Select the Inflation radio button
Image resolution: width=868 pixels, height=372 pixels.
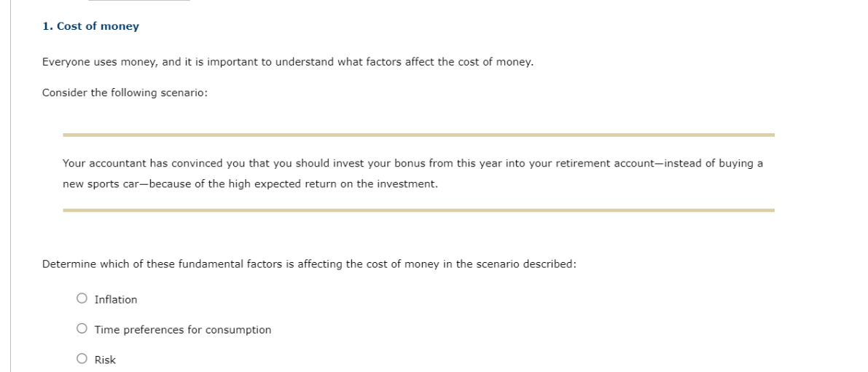(82, 299)
